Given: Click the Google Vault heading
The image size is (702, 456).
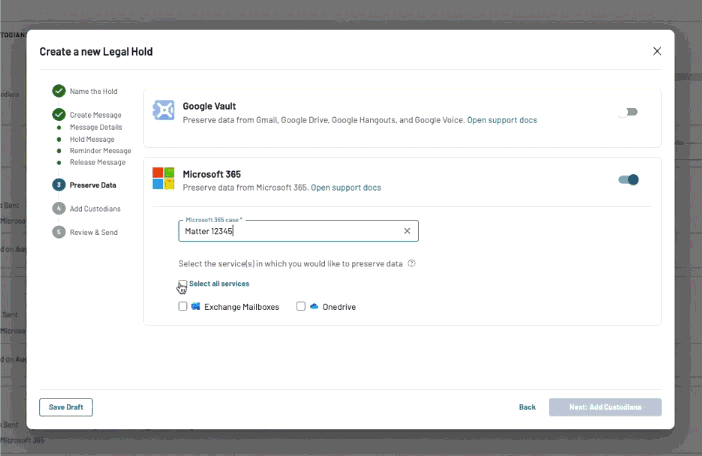Looking at the screenshot, I should tap(209, 106).
